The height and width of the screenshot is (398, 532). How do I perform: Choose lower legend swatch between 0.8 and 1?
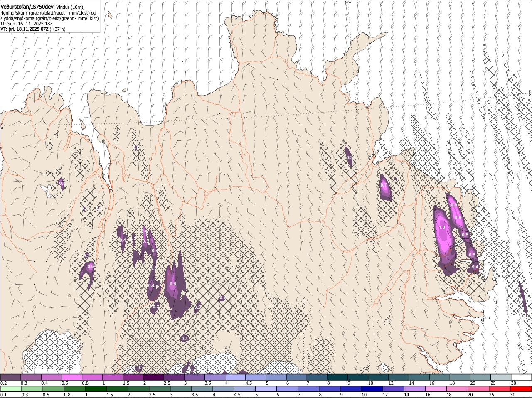(x=74, y=389)
